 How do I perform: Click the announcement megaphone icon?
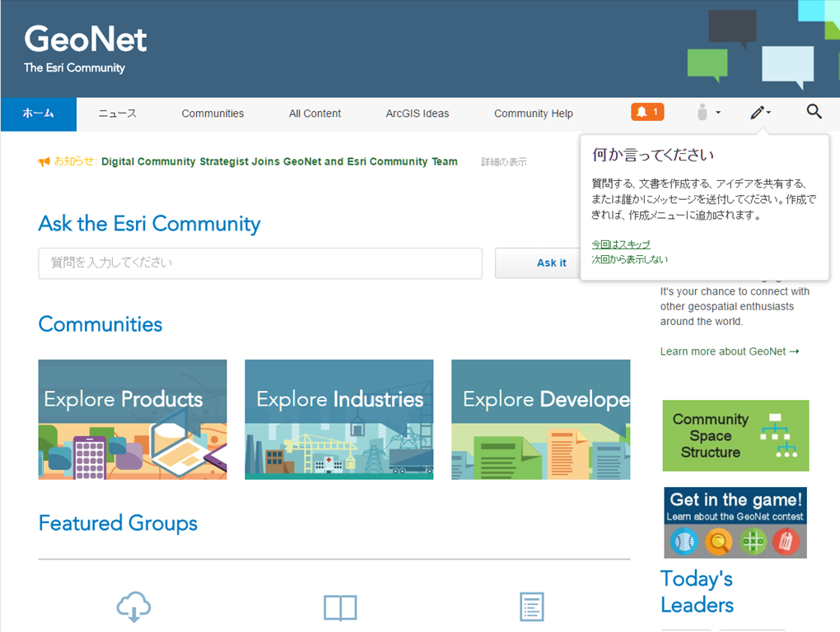pos(44,161)
